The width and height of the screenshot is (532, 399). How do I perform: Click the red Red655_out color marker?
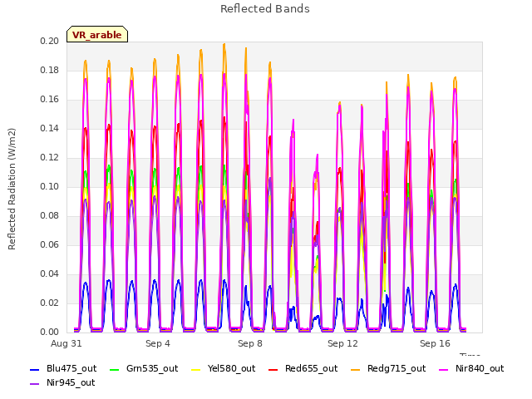pyautogui.click(x=273, y=369)
